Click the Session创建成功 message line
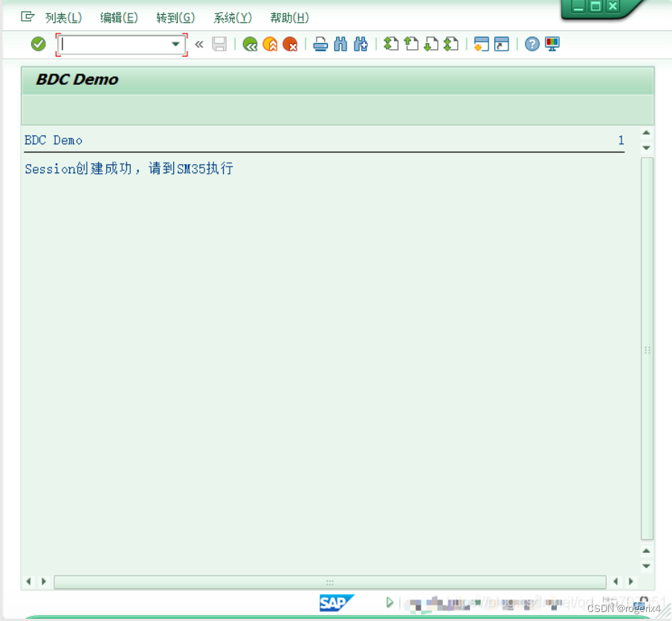The image size is (672, 621). point(129,169)
